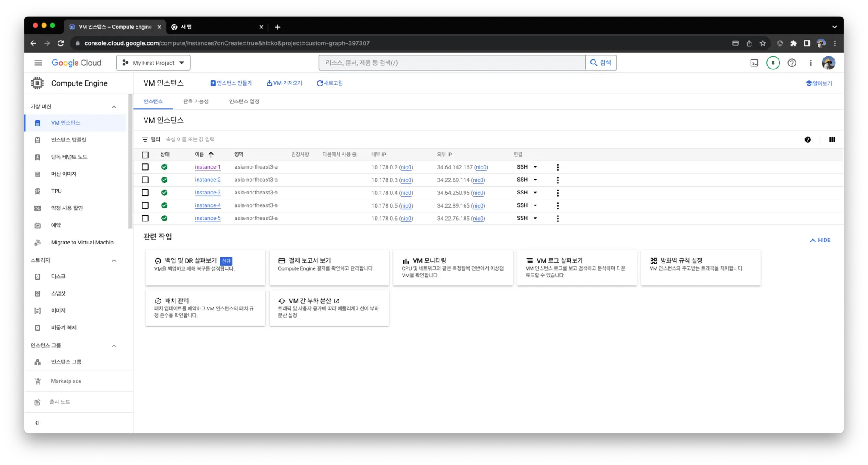Click the resource search input field
Viewport: 868px width, 465px height.
(x=451, y=63)
